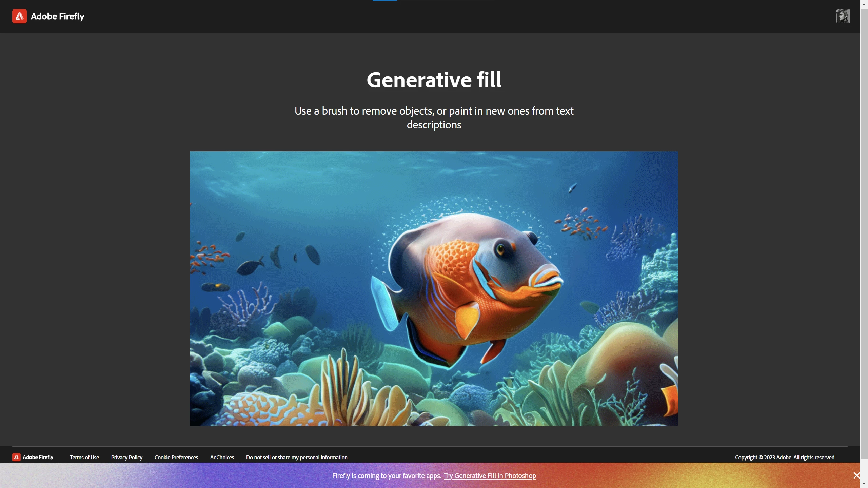Click the underwater fish sample image
This screenshot has width=868, height=488.
[434, 289]
